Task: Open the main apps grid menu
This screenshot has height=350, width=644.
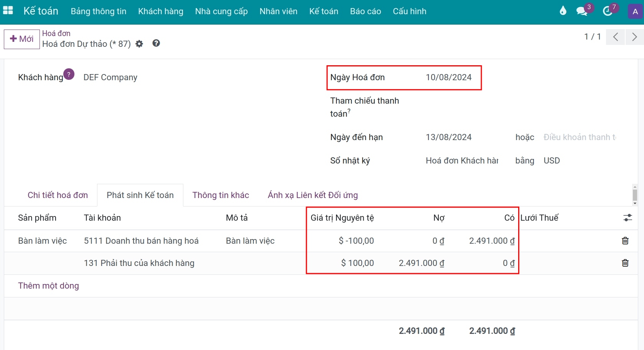Action: 8,10
